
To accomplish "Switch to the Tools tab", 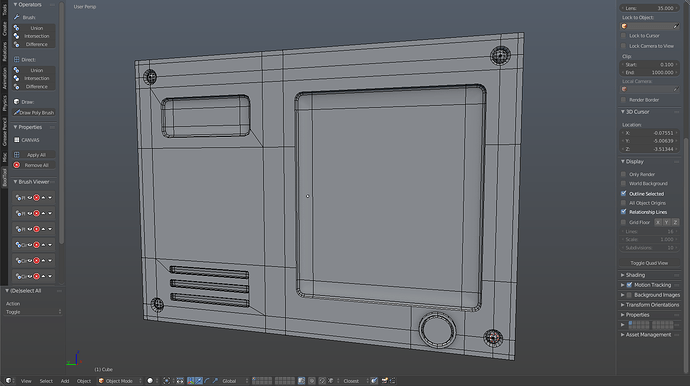I will pos(4,9).
